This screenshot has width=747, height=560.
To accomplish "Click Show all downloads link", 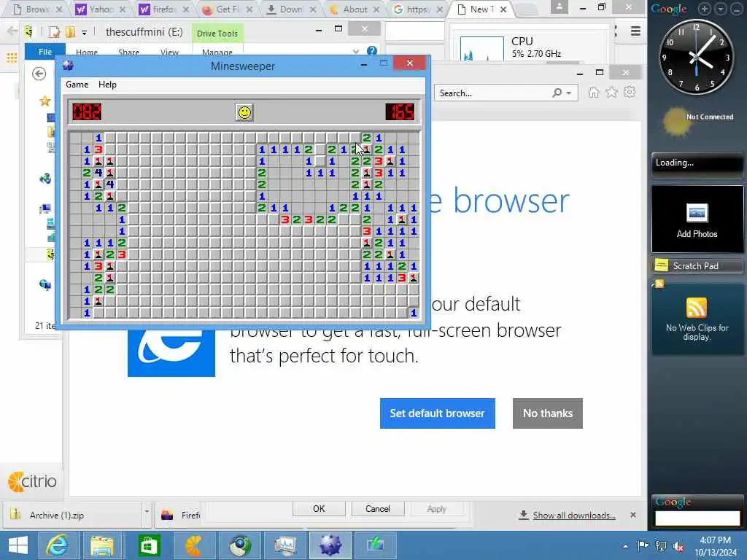I will [574, 516].
